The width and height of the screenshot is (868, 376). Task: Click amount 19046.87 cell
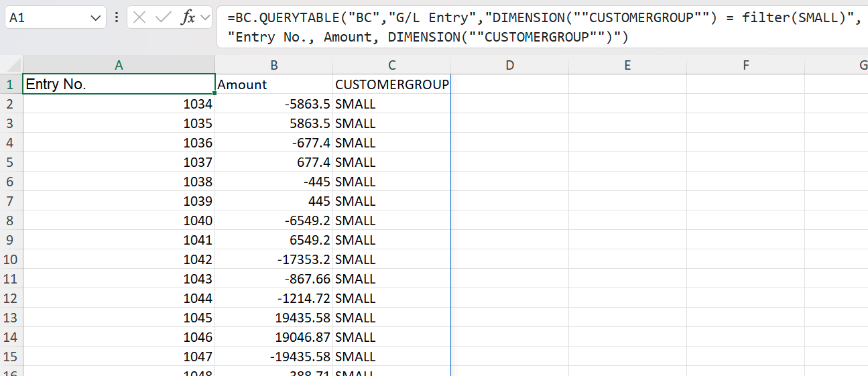click(x=274, y=337)
